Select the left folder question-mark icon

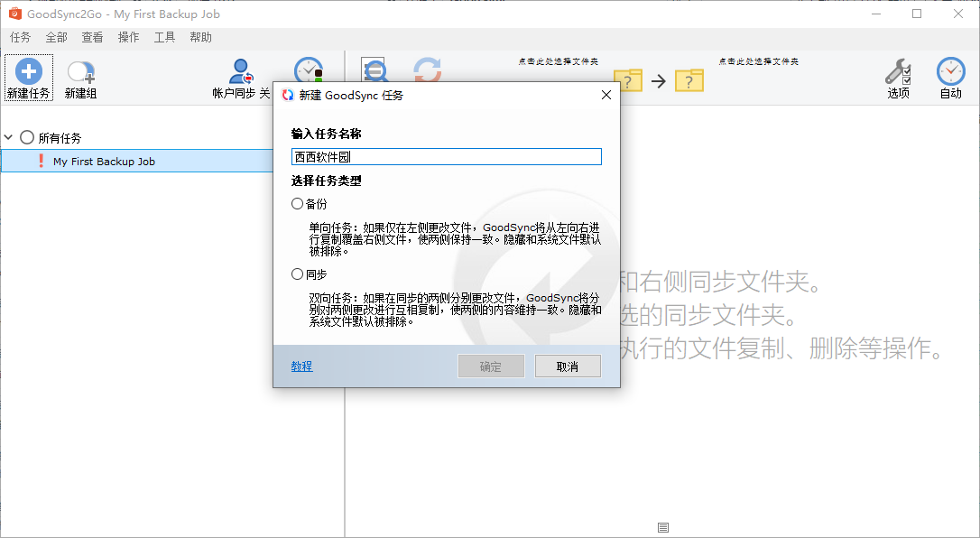[627, 80]
